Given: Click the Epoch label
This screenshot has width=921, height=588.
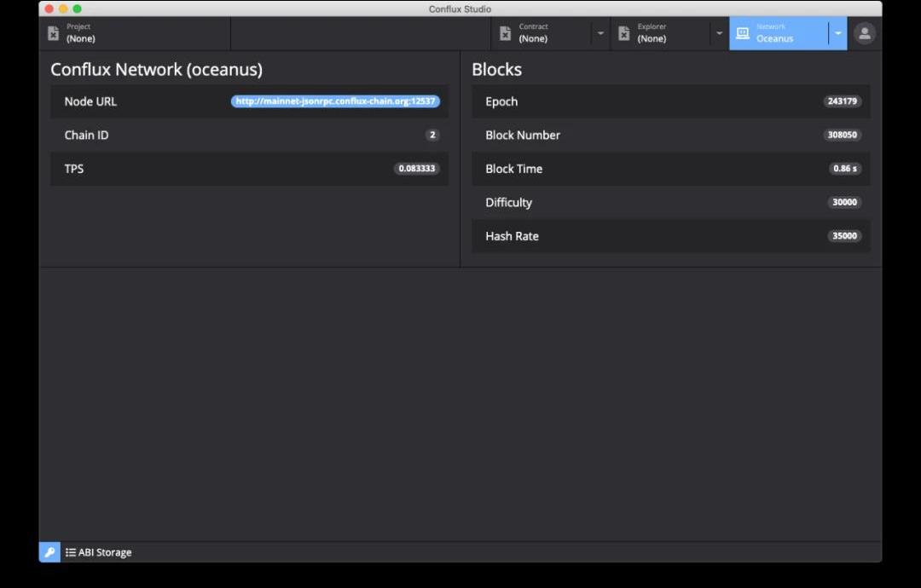Looking at the screenshot, I should tap(501, 101).
